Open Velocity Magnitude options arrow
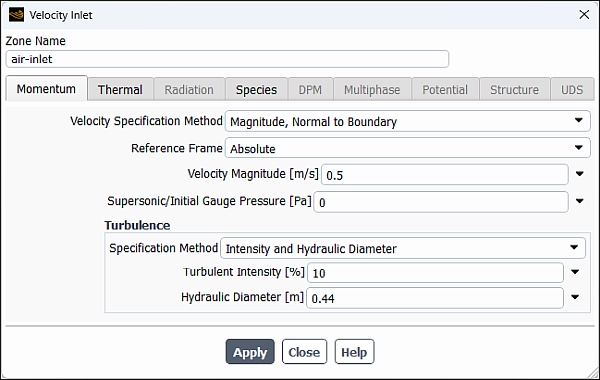 tap(580, 174)
